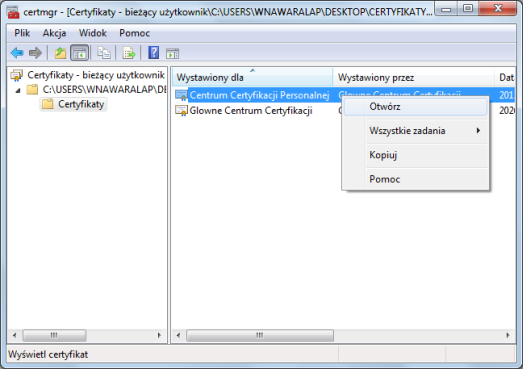
Task: Expand Wszystkie zadania submenu
Action: point(416,131)
